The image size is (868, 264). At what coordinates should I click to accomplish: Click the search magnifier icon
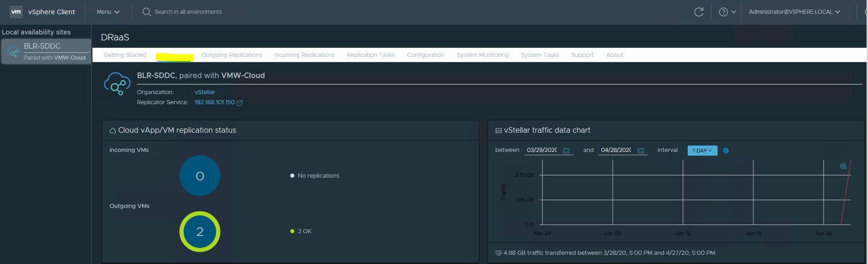tap(147, 12)
